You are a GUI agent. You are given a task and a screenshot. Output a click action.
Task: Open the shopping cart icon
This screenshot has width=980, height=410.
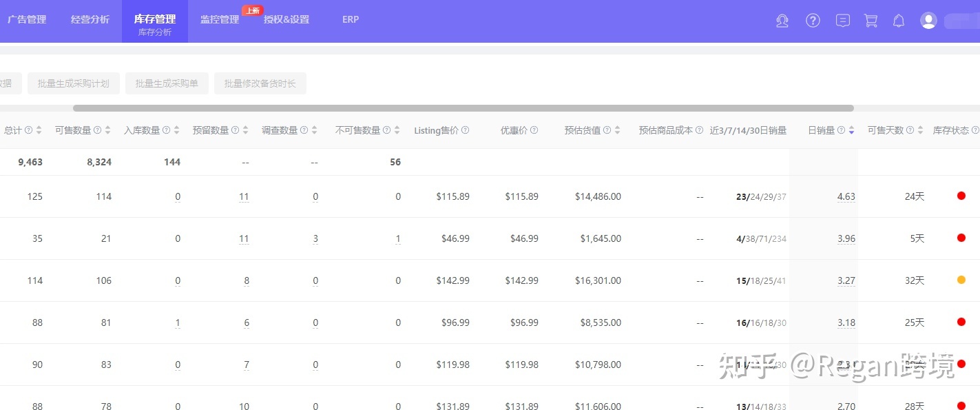tap(870, 21)
